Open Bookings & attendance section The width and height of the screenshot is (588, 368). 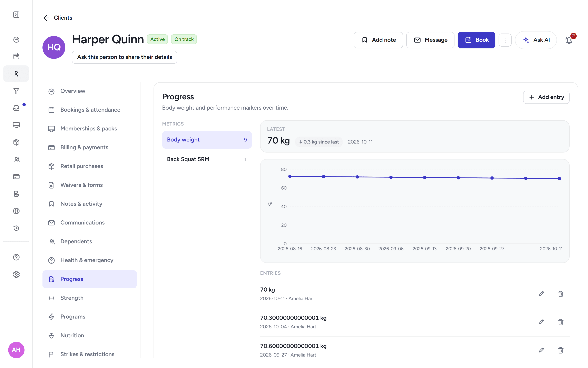point(89,110)
